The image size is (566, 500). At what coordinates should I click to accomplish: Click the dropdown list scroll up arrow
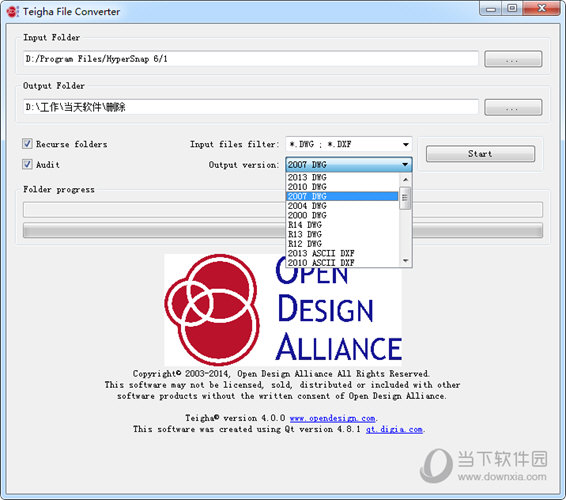[405, 179]
